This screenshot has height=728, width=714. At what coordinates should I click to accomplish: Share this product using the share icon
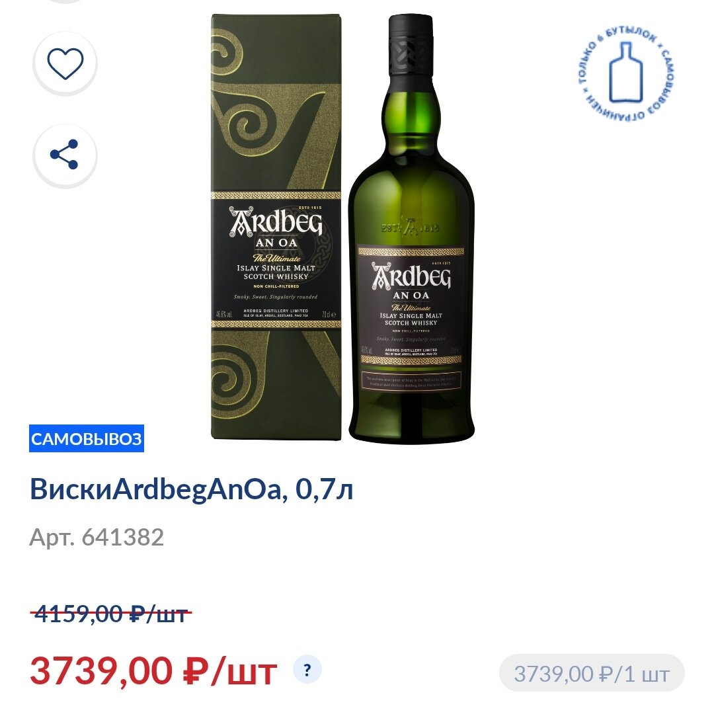click(65, 155)
